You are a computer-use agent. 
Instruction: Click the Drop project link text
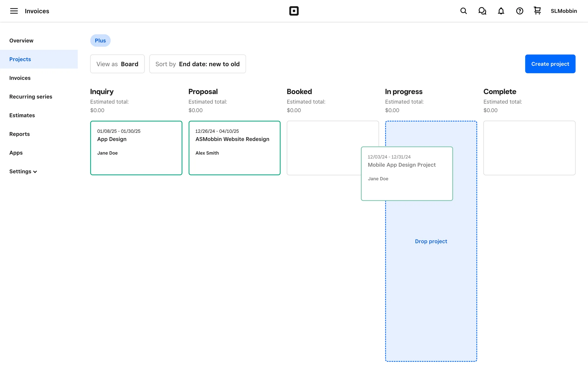[x=431, y=241]
